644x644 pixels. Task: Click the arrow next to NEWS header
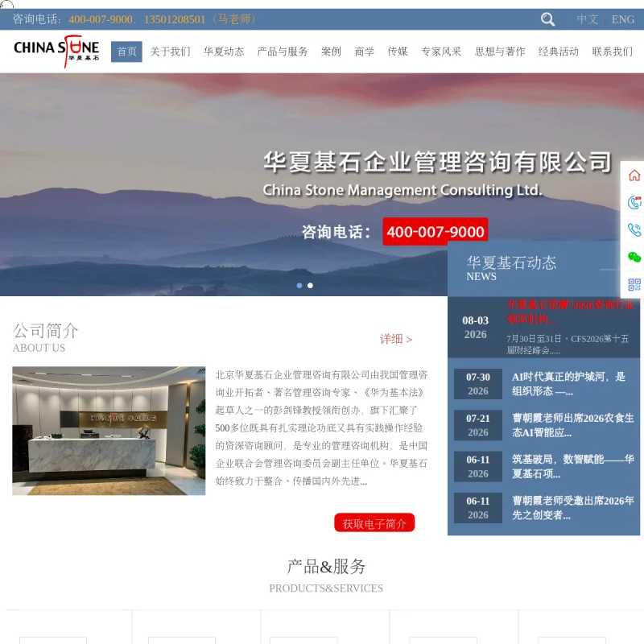(610, 269)
